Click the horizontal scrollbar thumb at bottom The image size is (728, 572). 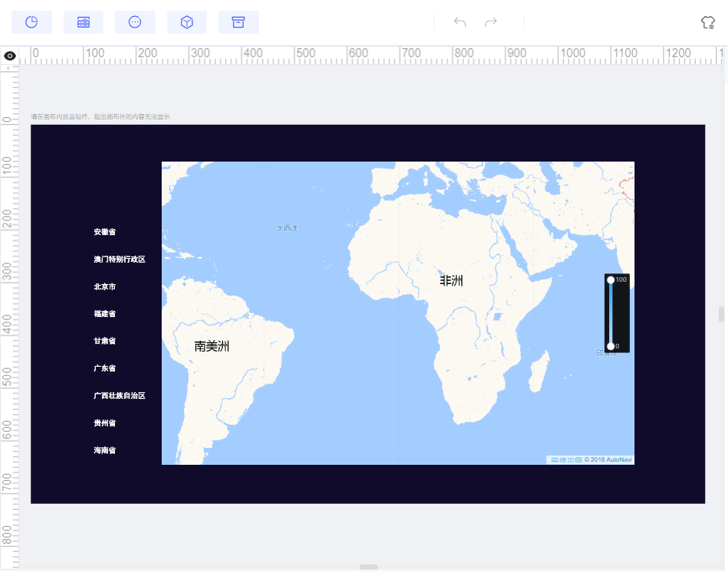point(369,567)
